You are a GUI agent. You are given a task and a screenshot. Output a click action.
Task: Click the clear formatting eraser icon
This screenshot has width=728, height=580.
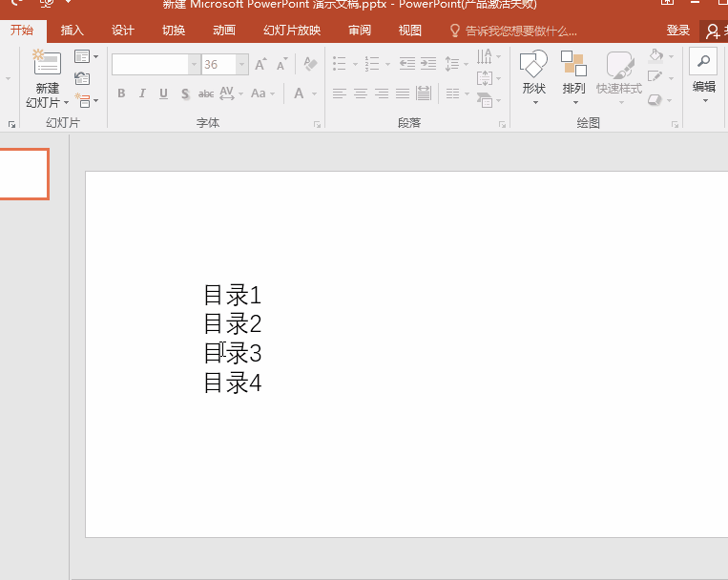pos(310,65)
